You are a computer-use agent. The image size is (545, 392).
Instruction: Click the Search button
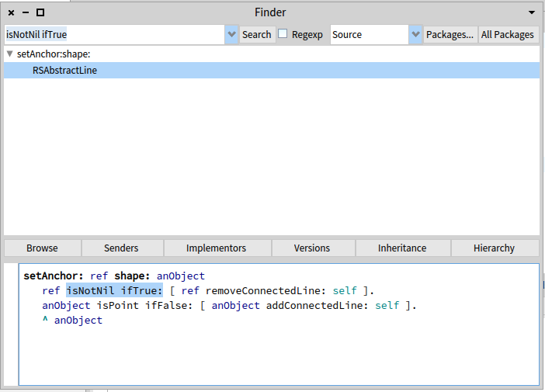click(x=257, y=35)
